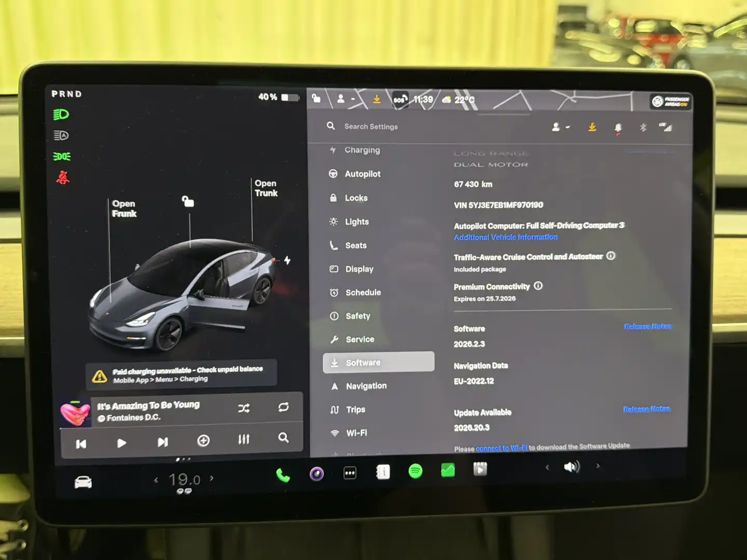Screen dimensions: 747x560
Task: Tap Open Frunk
Action: (125, 208)
